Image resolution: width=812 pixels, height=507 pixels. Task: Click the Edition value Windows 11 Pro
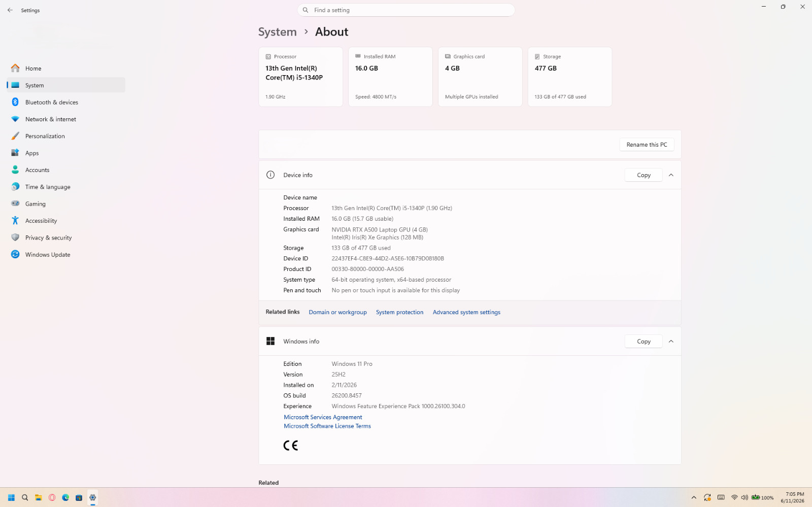tap(352, 364)
